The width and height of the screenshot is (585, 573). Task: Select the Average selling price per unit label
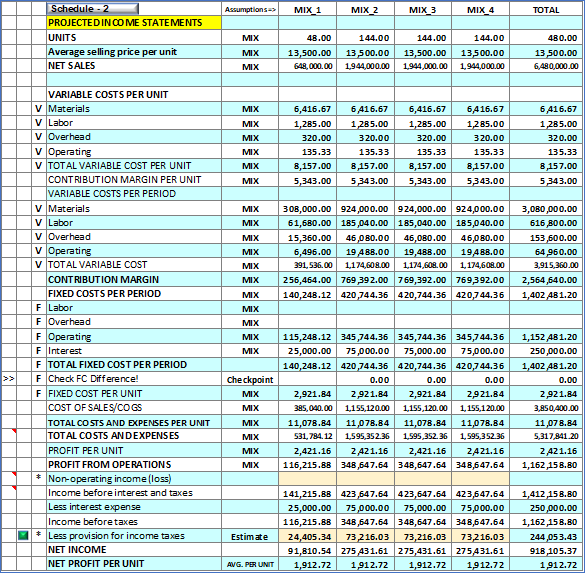[x=112, y=52]
